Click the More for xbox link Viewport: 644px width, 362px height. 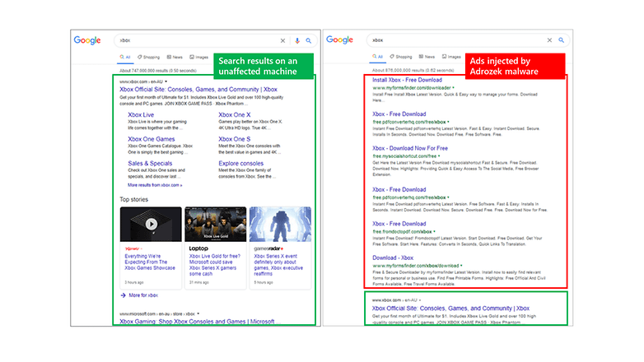click(x=143, y=295)
